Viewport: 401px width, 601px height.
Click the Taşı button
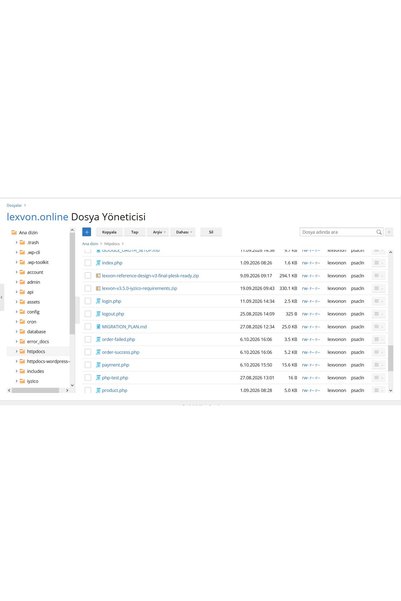pyautogui.click(x=135, y=232)
